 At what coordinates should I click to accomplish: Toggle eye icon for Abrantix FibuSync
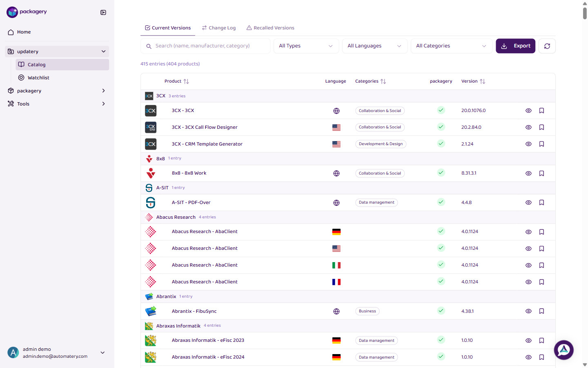(x=528, y=311)
